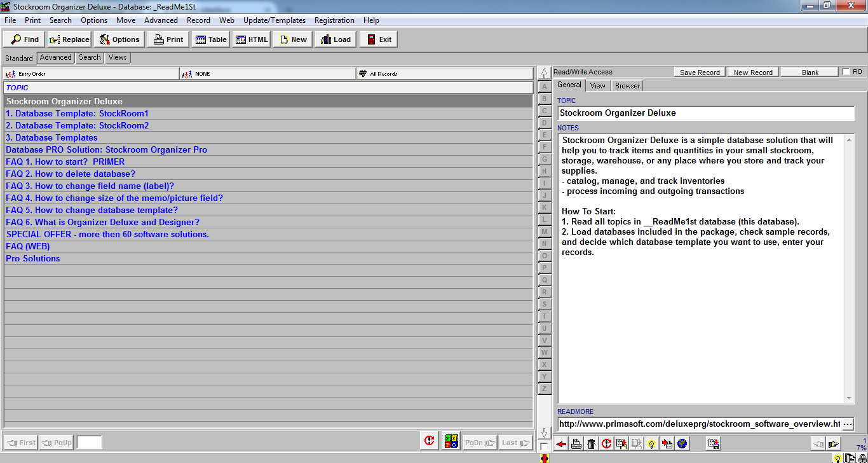This screenshot has width=868, height=463.
Task: Click the NOTES scrollbar down arrow
Action: pyautogui.click(x=850, y=398)
